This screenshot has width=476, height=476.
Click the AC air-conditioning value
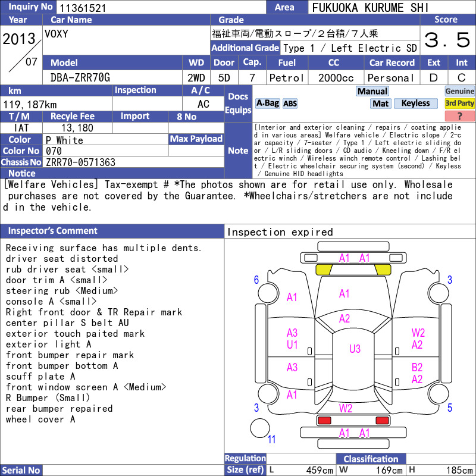pyautogui.click(x=203, y=104)
